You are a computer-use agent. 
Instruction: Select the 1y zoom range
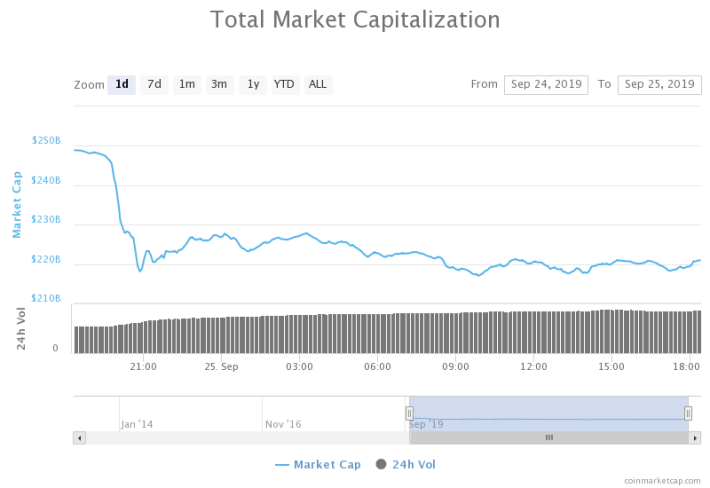253,85
